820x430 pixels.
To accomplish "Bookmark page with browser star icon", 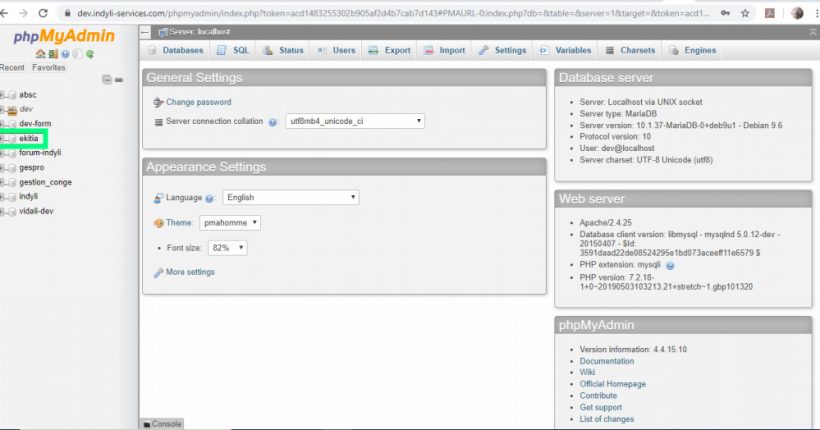I will click(745, 13).
